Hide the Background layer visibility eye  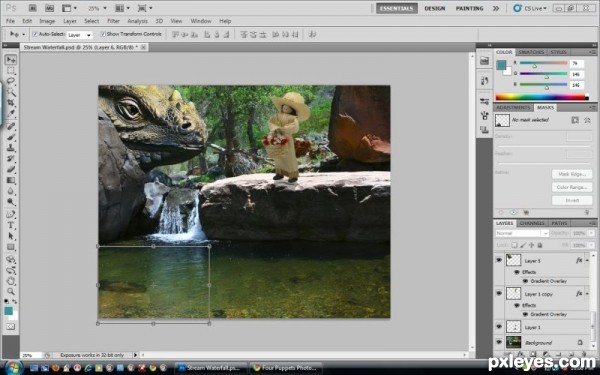(499, 342)
